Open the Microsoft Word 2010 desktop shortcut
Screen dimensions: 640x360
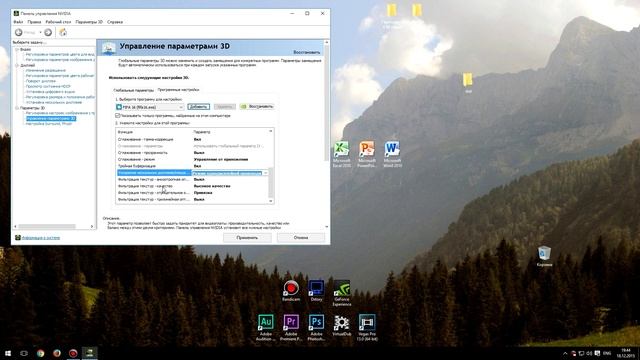(x=392, y=154)
